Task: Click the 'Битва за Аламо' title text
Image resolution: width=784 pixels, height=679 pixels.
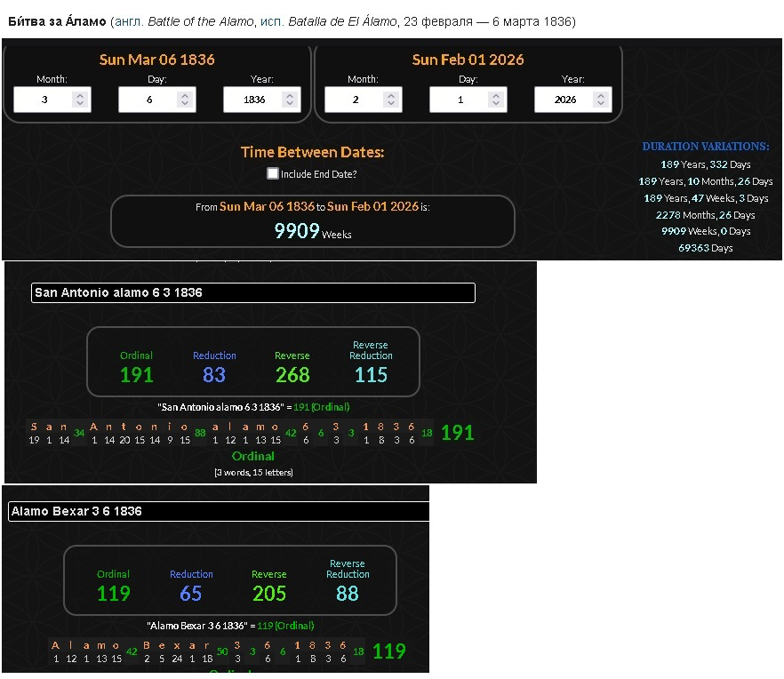Action: click(x=57, y=21)
